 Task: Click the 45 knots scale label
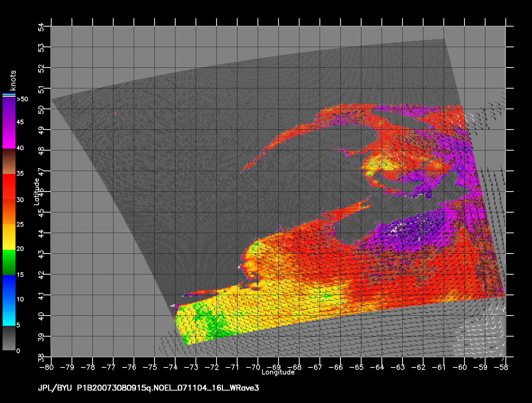tap(20, 122)
